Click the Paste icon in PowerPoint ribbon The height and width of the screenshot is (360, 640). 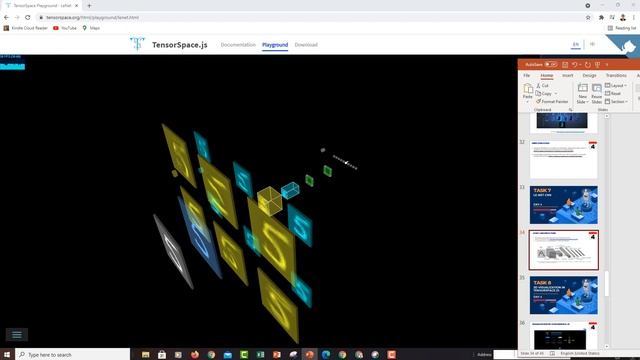click(528, 88)
